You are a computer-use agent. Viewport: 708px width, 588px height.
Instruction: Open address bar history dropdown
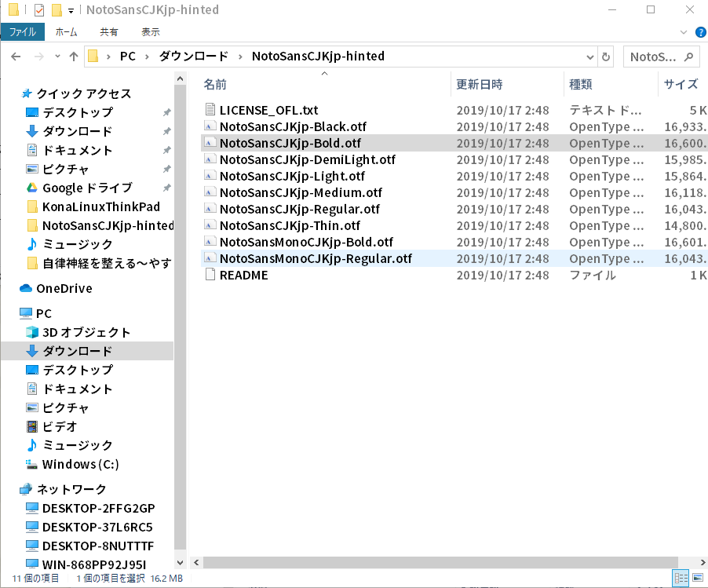pyautogui.click(x=589, y=57)
